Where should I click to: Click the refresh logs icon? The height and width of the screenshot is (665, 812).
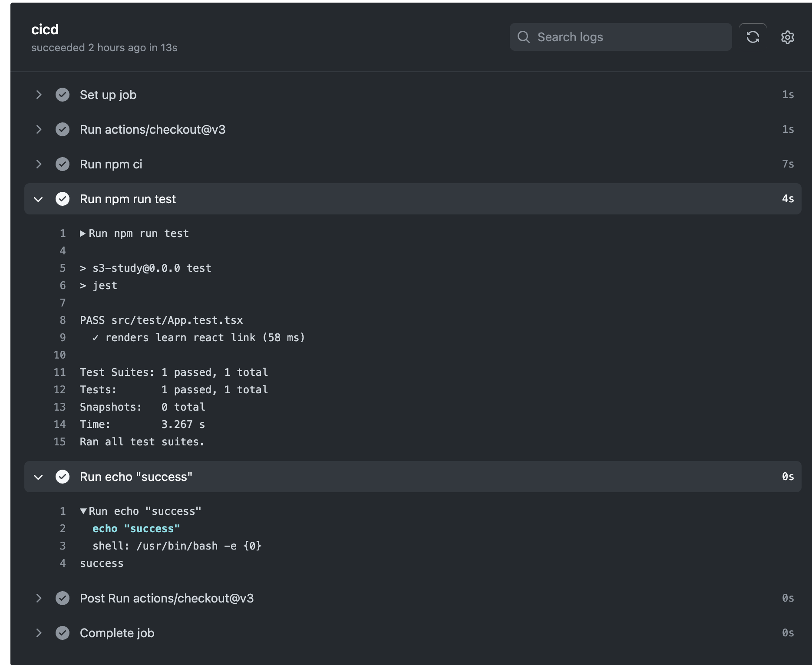coord(753,37)
